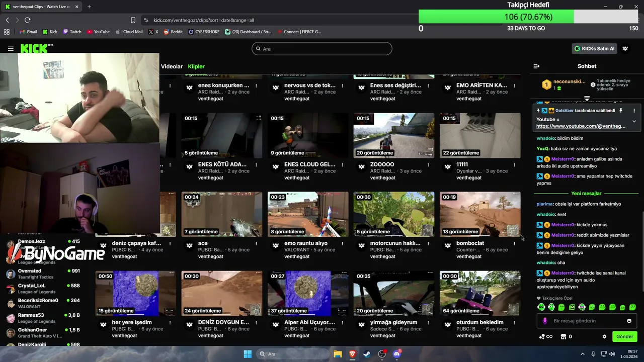Play the ZOOOOO clip thumbnail
Viewport: 644px width, 362px height.
click(x=394, y=135)
